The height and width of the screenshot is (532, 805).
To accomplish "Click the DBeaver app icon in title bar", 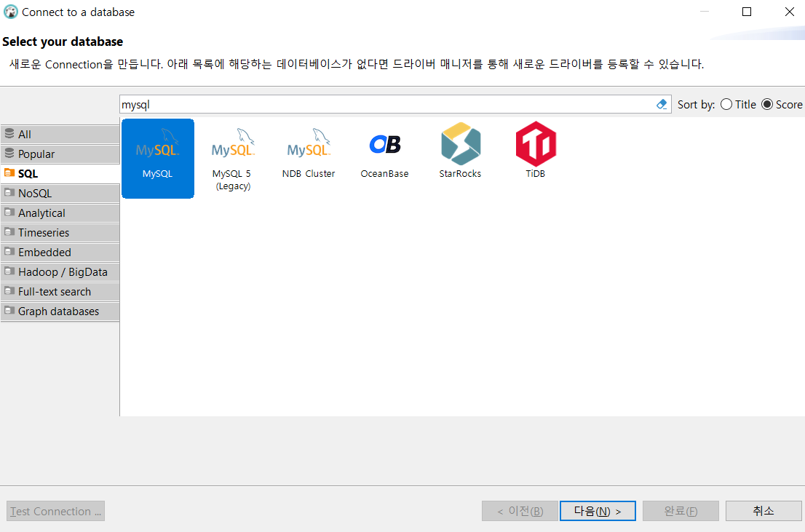I will click(x=10, y=12).
